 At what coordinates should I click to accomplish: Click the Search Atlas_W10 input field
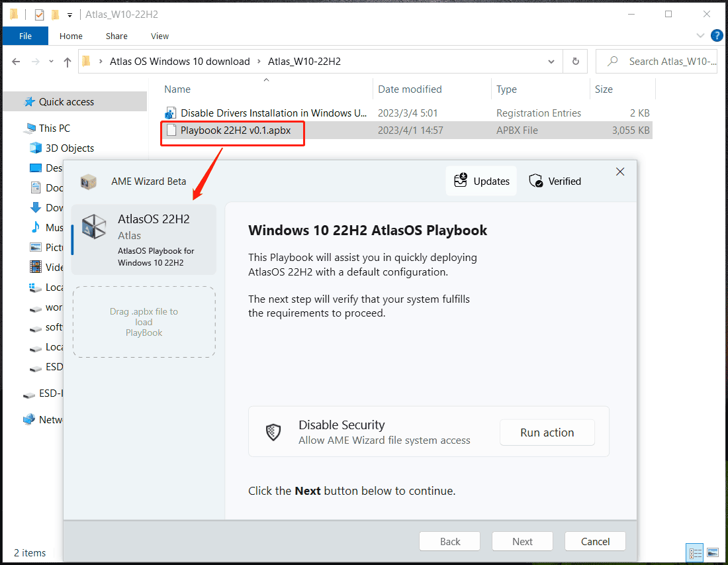coord(657,62)
